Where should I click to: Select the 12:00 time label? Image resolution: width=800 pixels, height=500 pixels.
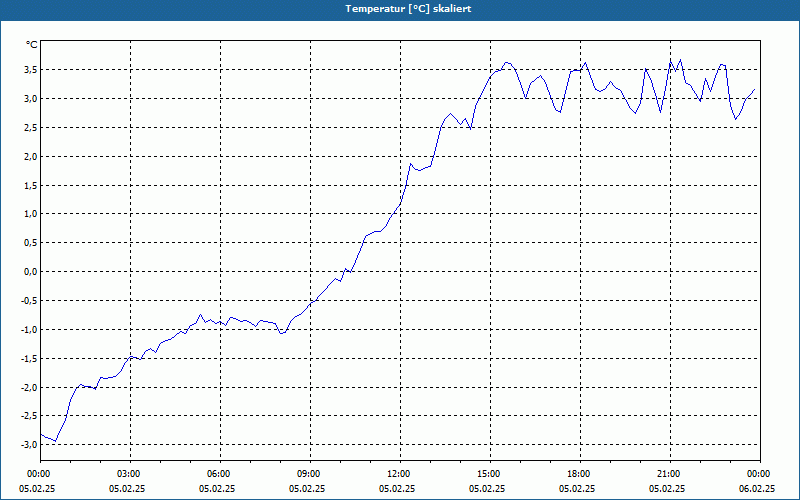pyautogui.click(x=400, y=474)
